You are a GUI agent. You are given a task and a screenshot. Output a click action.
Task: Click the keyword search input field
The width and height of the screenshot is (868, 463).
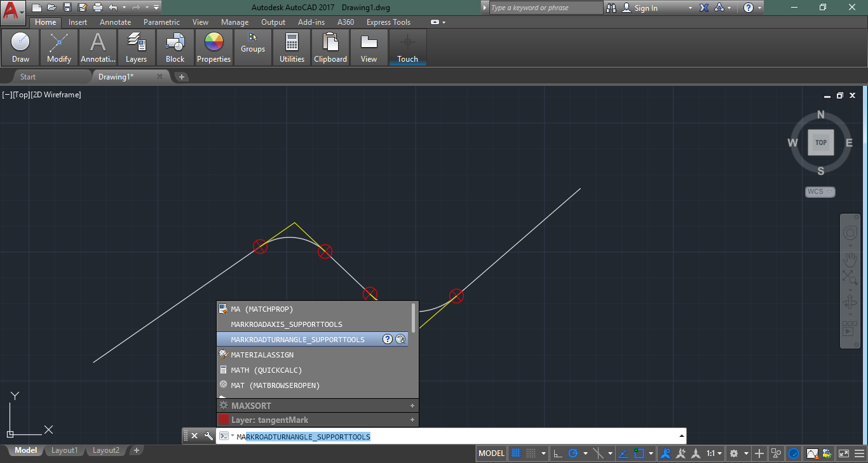tap(545, 8)
